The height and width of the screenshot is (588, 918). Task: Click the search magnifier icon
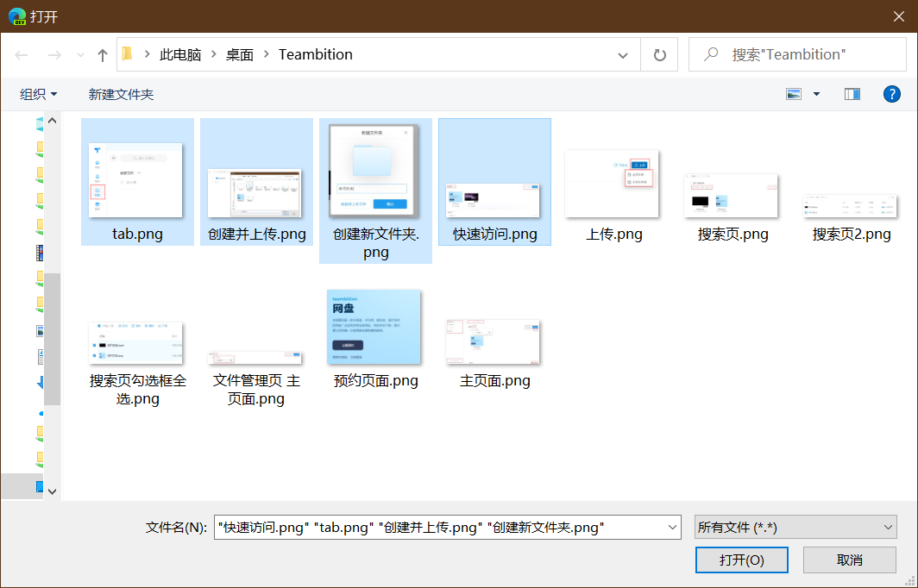click(x=712, y=54)
